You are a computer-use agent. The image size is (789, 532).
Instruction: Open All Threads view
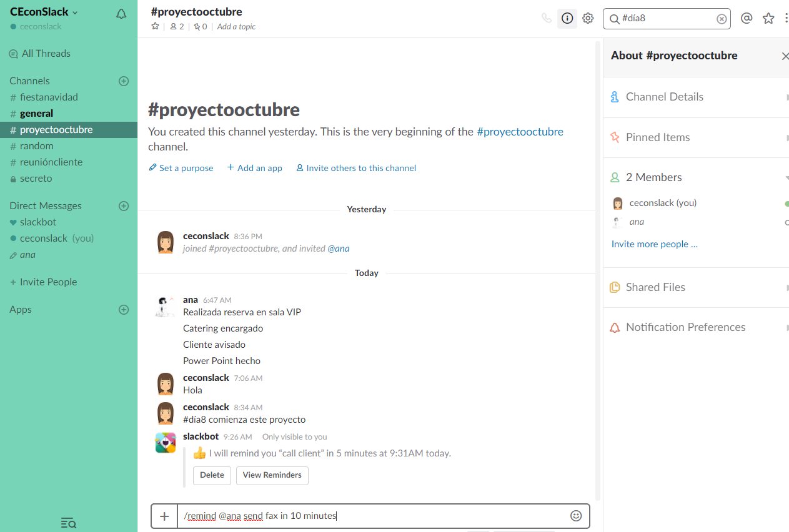40,54
